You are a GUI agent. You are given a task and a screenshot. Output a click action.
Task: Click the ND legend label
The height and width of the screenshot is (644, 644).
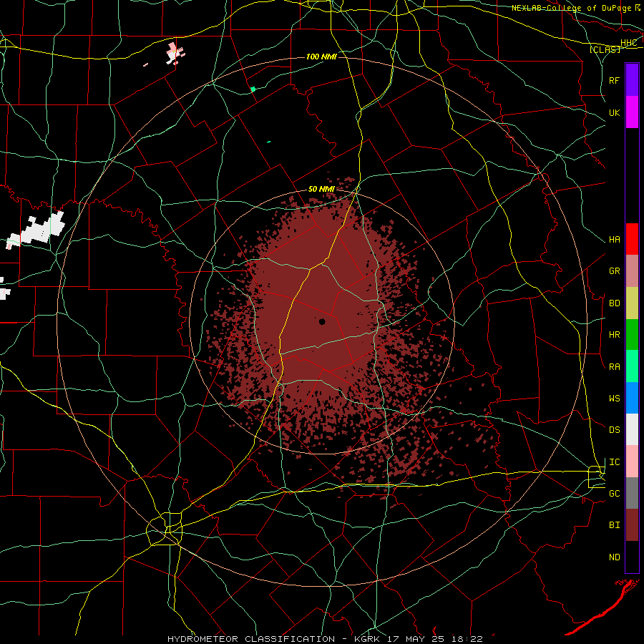pyautogui.click(x=614, y=557)
